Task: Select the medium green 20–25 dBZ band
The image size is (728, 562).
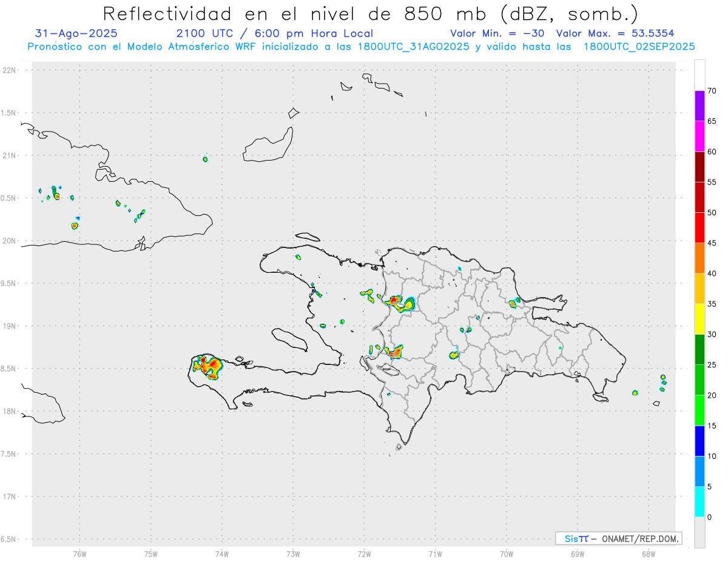Action: [x=699, y=380]
